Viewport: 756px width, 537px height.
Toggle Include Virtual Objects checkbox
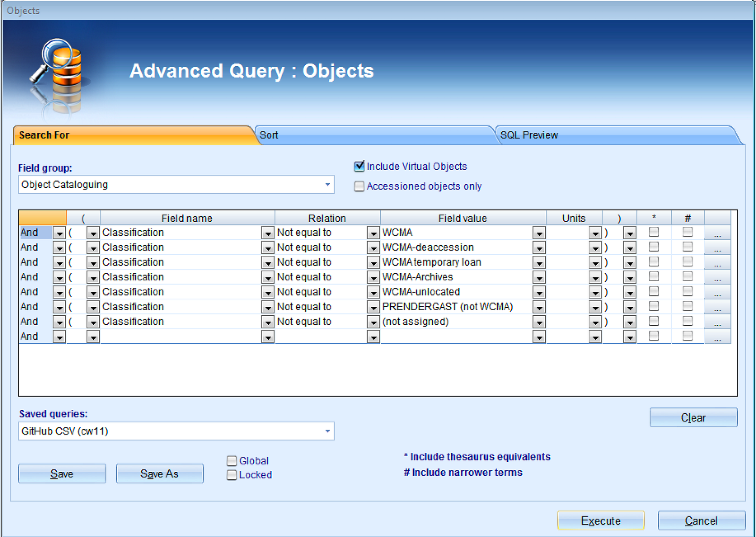[x=359, y=166]
